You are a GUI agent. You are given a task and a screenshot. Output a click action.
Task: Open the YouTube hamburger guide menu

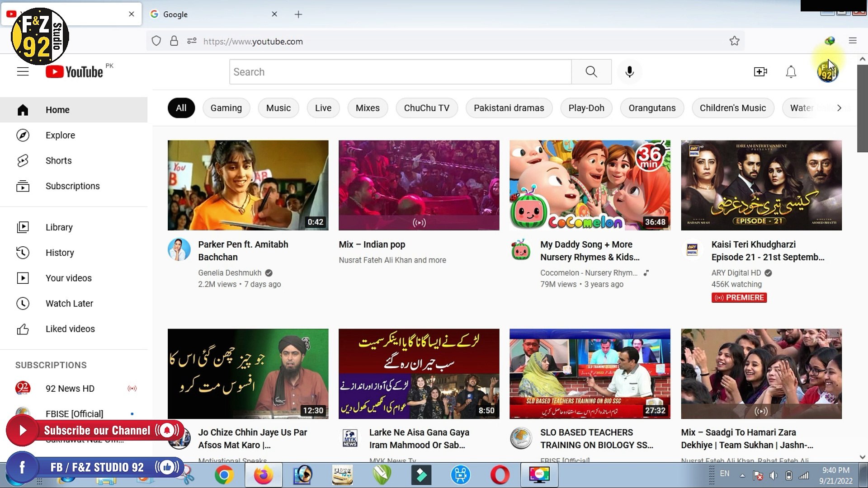23,72
